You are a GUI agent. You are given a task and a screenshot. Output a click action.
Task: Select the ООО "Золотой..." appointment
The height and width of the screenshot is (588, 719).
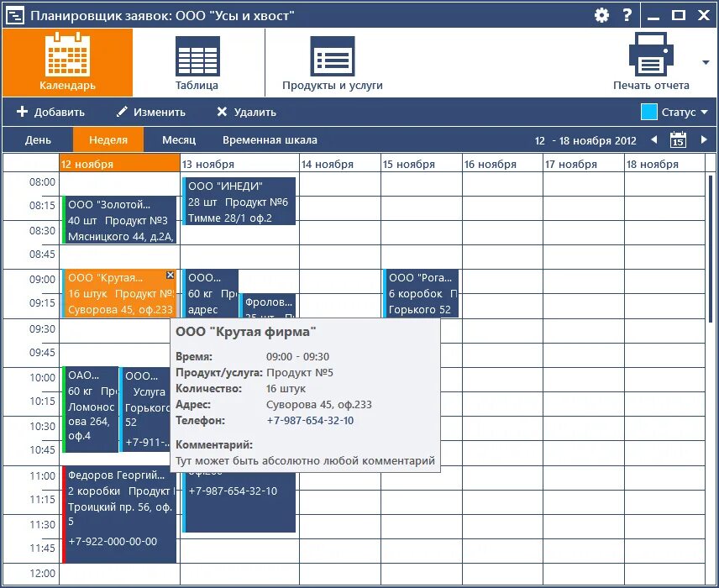pos(119,220)
